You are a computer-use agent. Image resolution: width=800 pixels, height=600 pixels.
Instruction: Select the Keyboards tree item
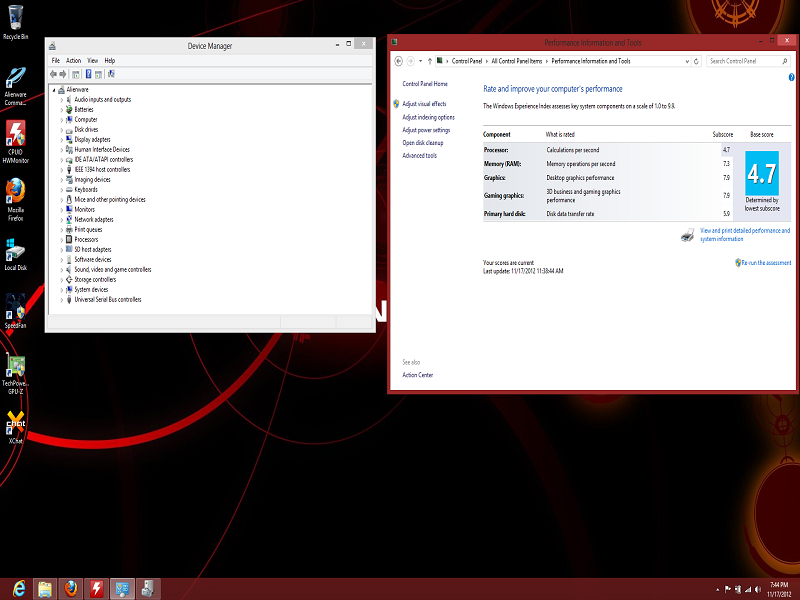(86, 190)
